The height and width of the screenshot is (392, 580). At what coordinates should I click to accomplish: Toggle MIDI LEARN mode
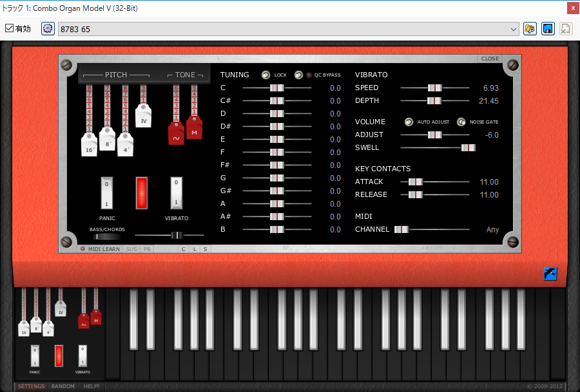coord(101,249)
